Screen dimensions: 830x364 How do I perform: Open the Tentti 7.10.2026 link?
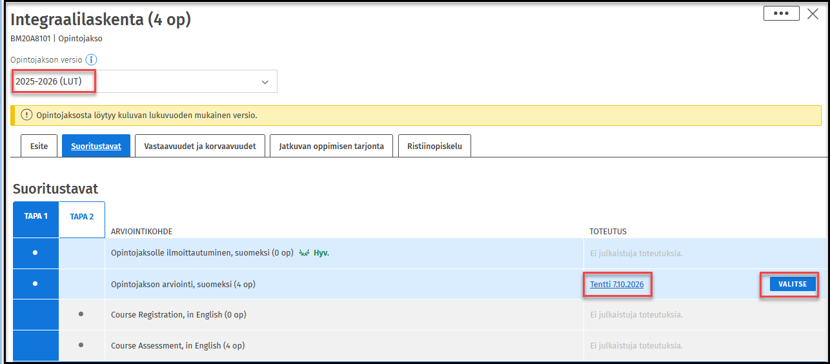(617, 285)
